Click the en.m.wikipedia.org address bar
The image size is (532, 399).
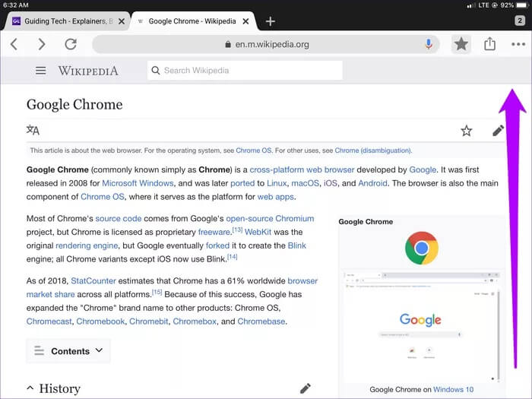pyautogui.click(x=266, y=44)
